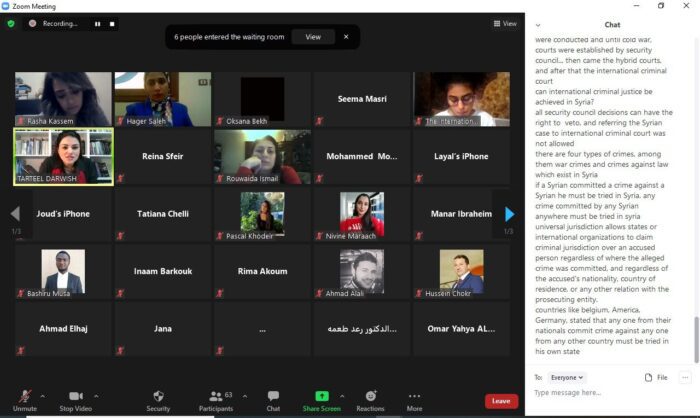This screenshot has width=700, height=418.
Task: Open the More options ellipsis in toolbar
Action: [414, 400]
